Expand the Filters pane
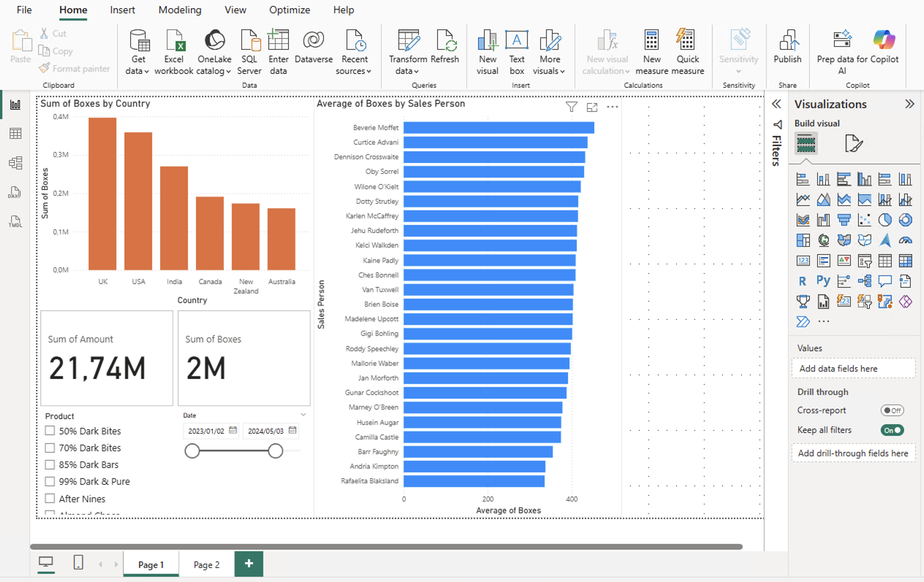The width and height of the screenshot is (924, 582). tap(776, 104)
